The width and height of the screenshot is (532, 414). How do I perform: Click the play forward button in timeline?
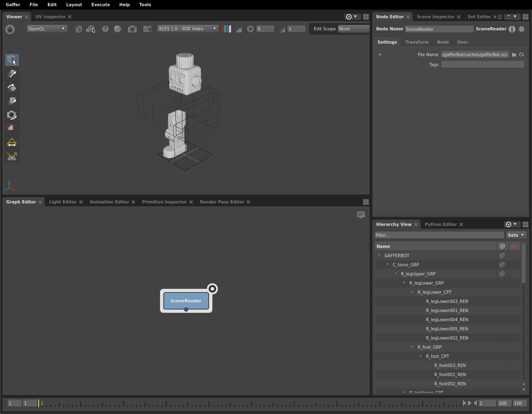point(470,403)
